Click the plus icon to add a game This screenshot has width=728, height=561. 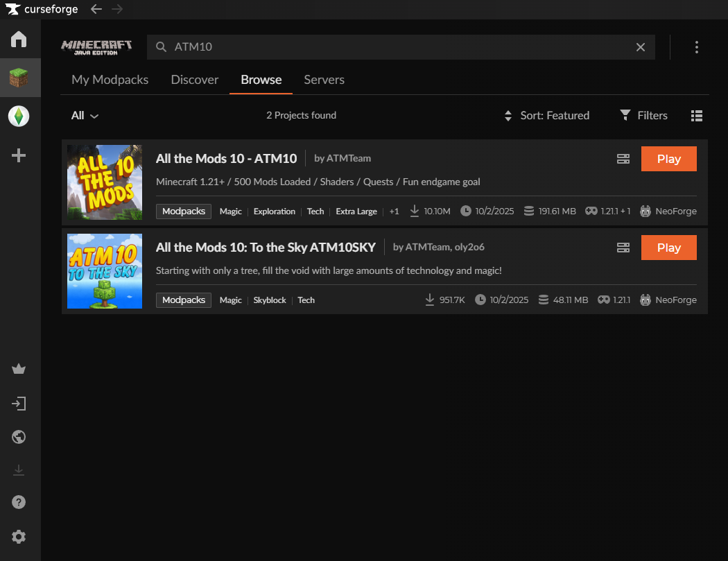19,155
